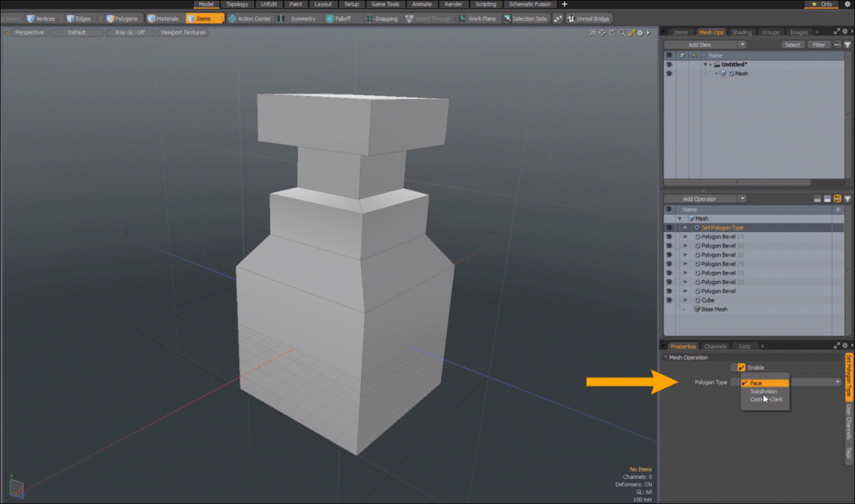
Task: Click the Select button in the item list
Action: pyautogui.click(x=792, y=45)
